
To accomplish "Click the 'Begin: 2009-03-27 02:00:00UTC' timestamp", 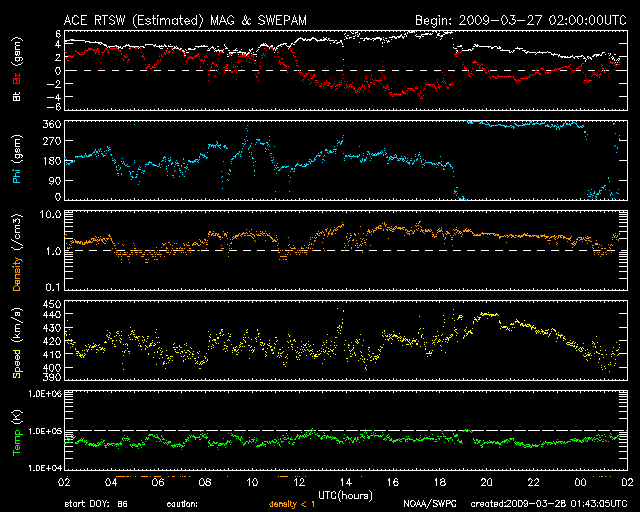I will tap(521, 20).
